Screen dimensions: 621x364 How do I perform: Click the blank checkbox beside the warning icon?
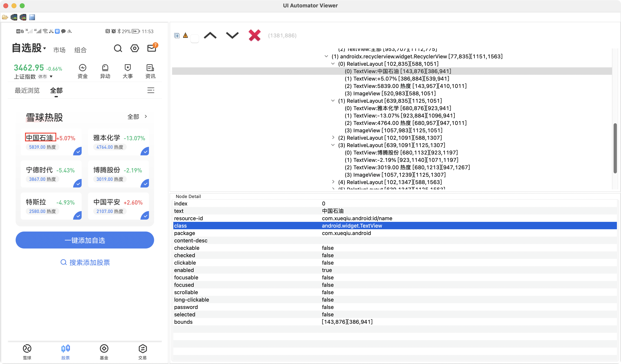point(194,38)
